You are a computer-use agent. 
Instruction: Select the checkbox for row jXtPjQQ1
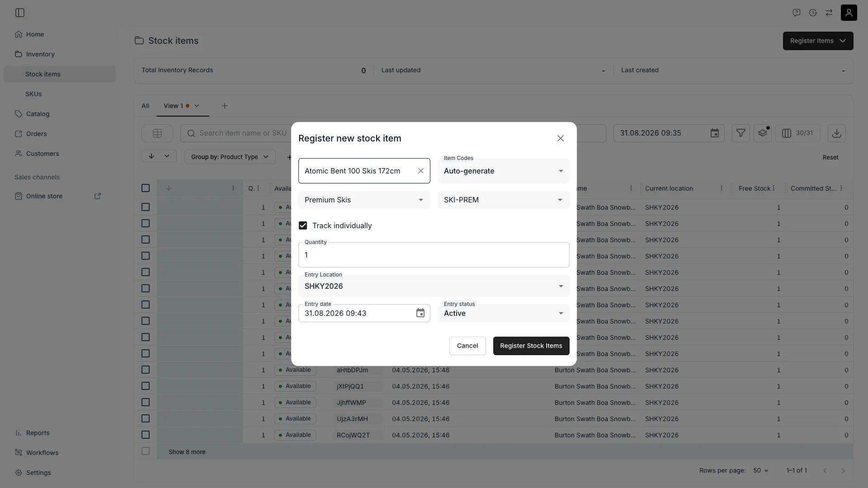pyautogui.click(x=146, y=386)
